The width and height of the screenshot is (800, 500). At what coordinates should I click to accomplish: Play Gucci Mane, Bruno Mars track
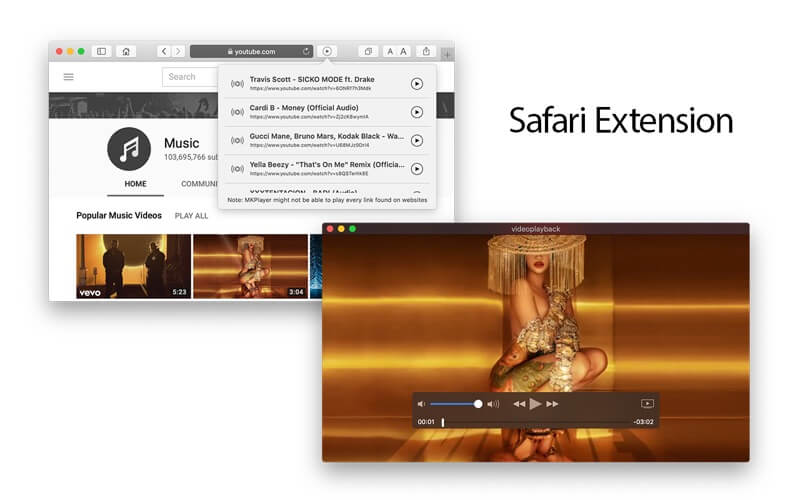[x=417, y=141]
